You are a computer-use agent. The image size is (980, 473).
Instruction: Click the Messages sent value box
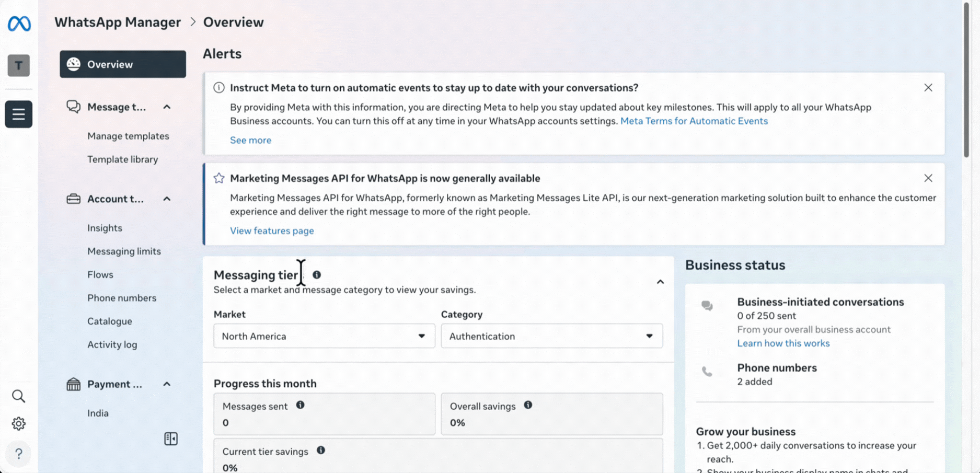coord(324,414)
